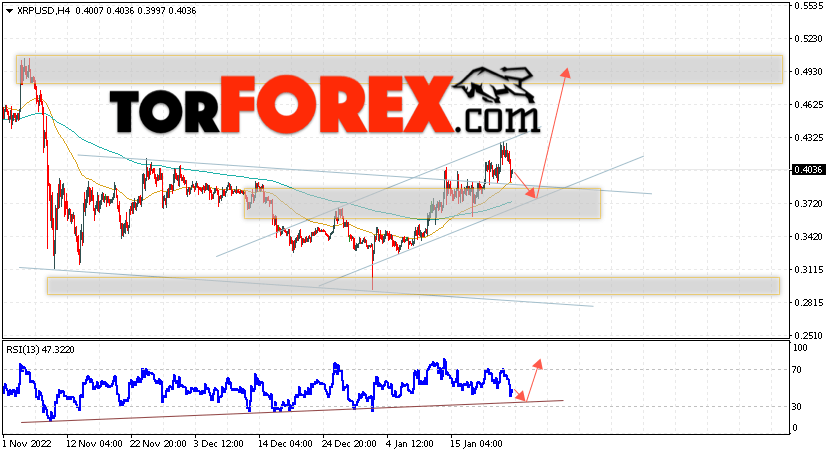The image size is (830, 455).
Task: Click the 0.3720 price axis label
Action: [808, 204]
